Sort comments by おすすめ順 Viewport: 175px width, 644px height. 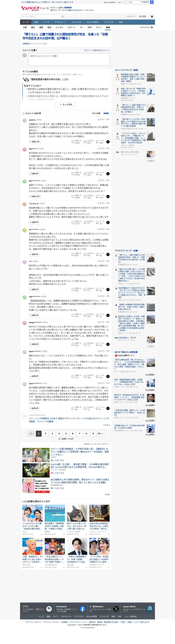96,114
